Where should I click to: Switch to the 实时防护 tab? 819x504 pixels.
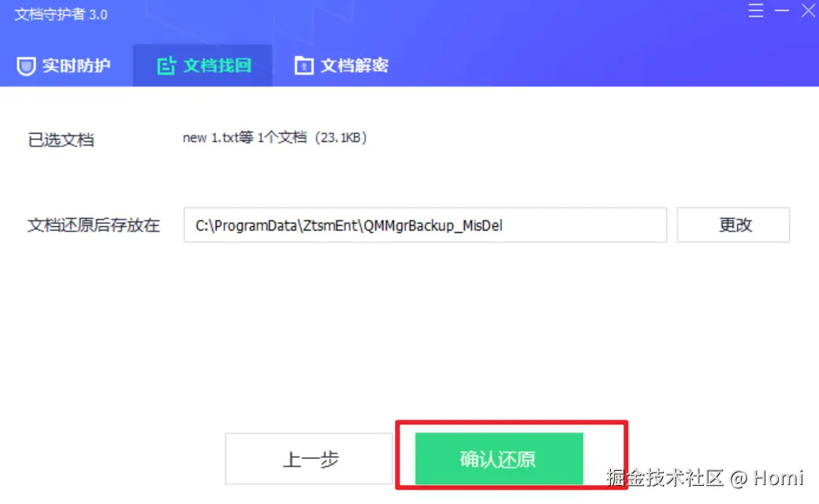(x=64, y=65)
